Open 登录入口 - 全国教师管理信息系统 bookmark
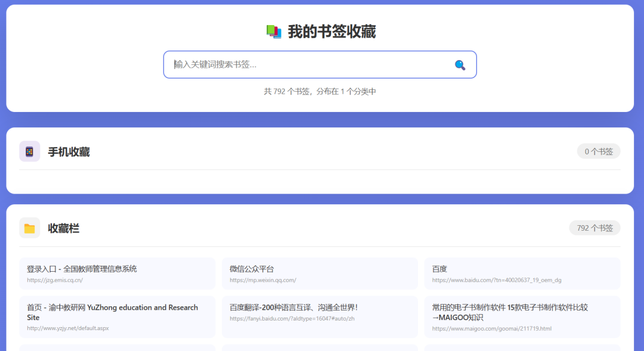644x351 pixels. (x=117, y=274)
